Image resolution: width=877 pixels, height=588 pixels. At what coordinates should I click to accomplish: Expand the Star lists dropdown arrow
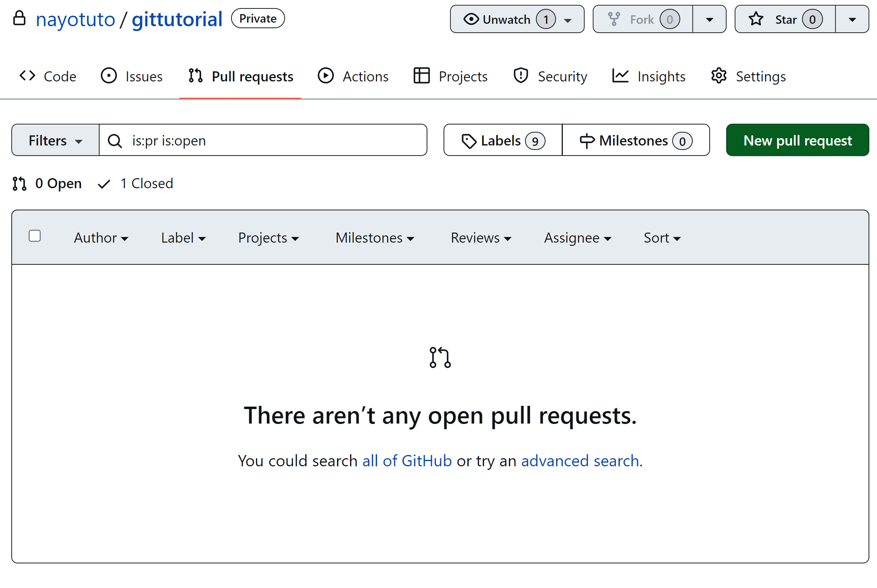[x=852, y=19]
